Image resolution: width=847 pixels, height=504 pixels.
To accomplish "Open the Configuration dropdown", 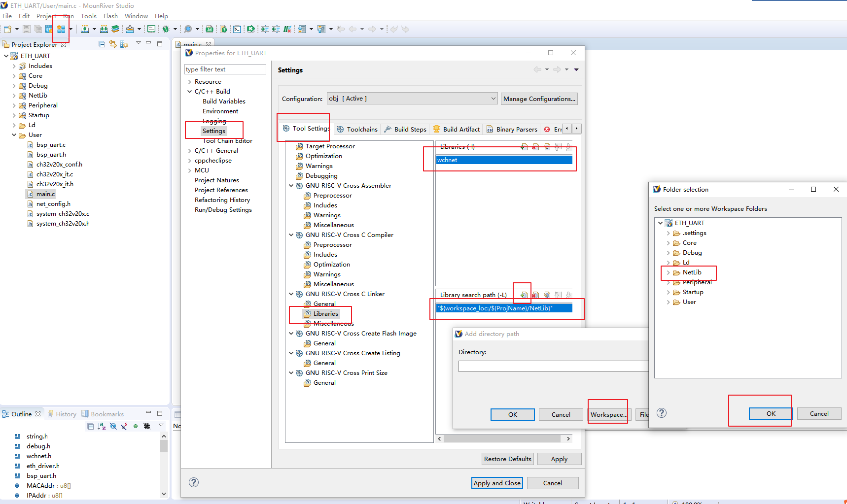I will point(412,99).
